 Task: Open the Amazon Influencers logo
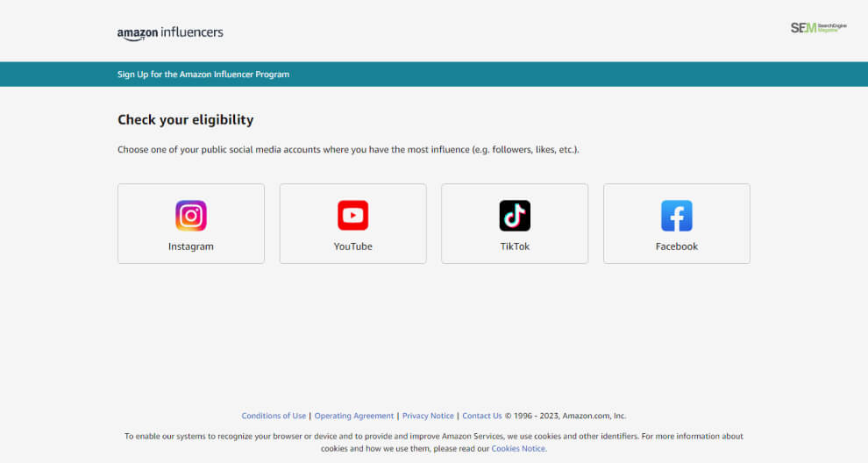pos(170,33)
